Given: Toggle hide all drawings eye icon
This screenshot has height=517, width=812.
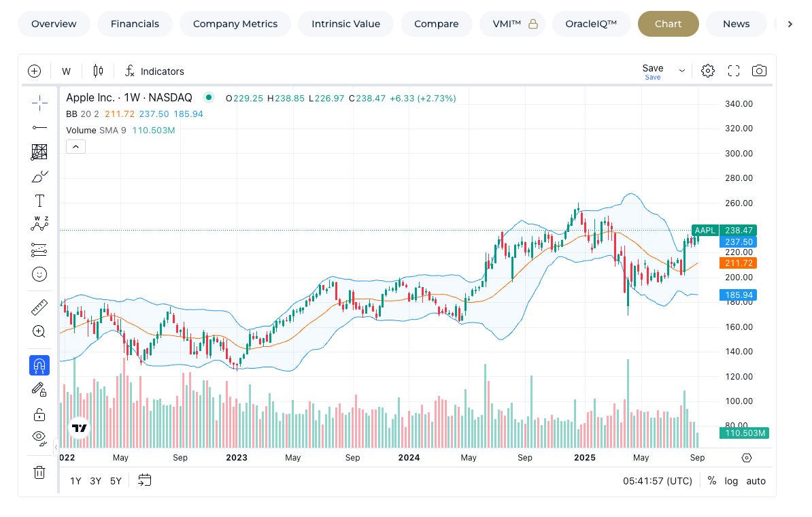Looking at the screenshot, I should coord(39,437).
